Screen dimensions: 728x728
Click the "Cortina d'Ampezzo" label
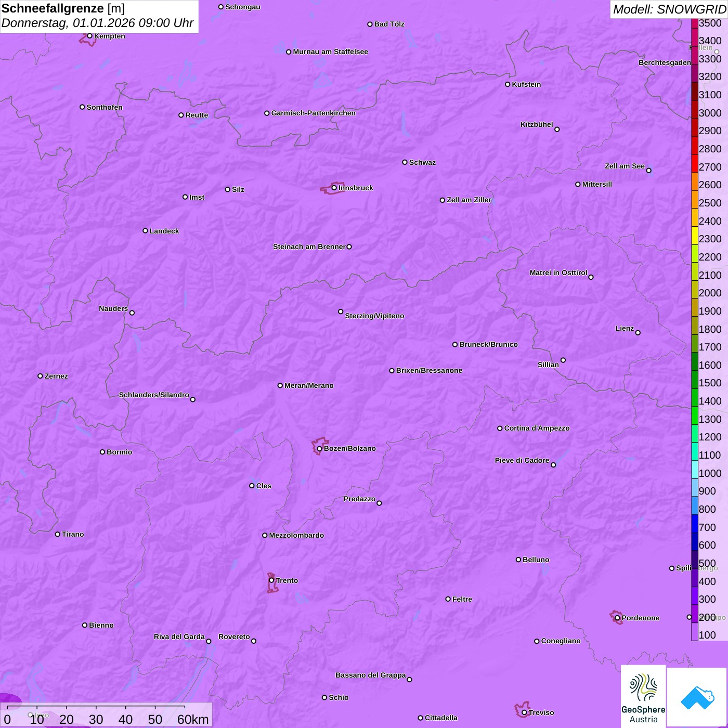click(537, 428)
